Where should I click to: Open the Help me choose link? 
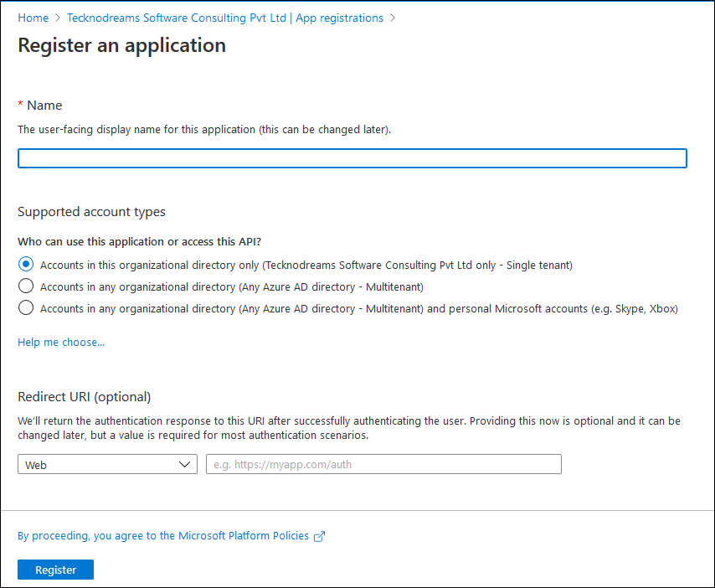coord(60,342)
